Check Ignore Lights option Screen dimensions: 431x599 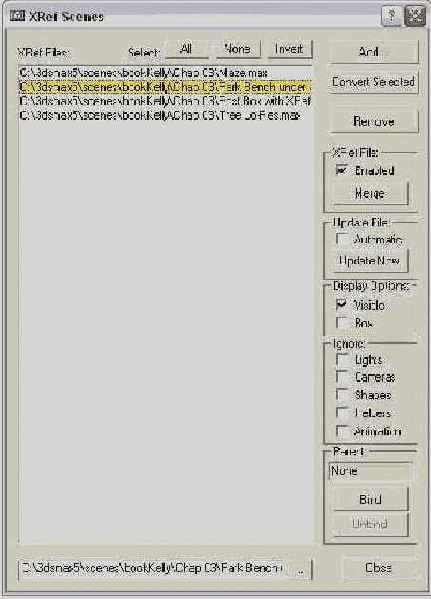pos(342,359)
